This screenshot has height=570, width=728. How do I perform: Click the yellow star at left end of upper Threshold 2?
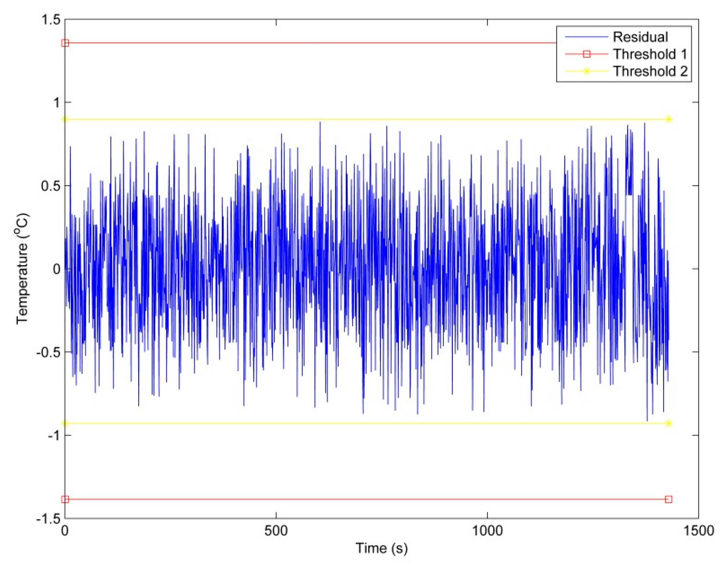tap(66, 120)
